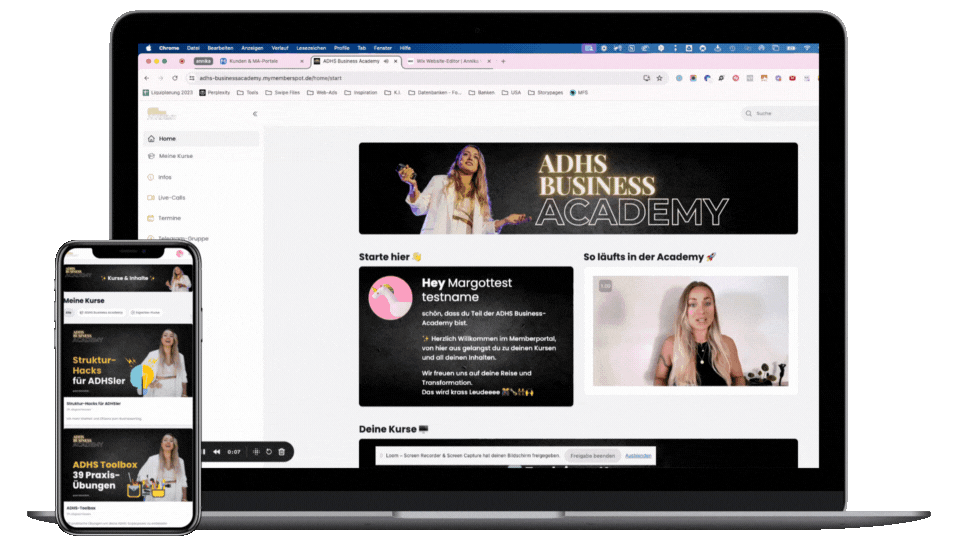Collapse the sidebar with the chevron arrow

[255, 114]
